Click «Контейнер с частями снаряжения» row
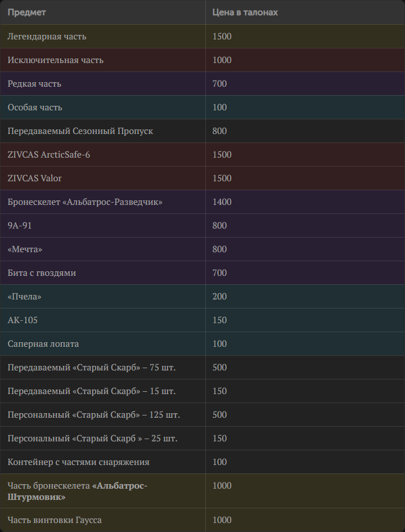The height and width of the screenshot is (532, 405). click(78, 462)
